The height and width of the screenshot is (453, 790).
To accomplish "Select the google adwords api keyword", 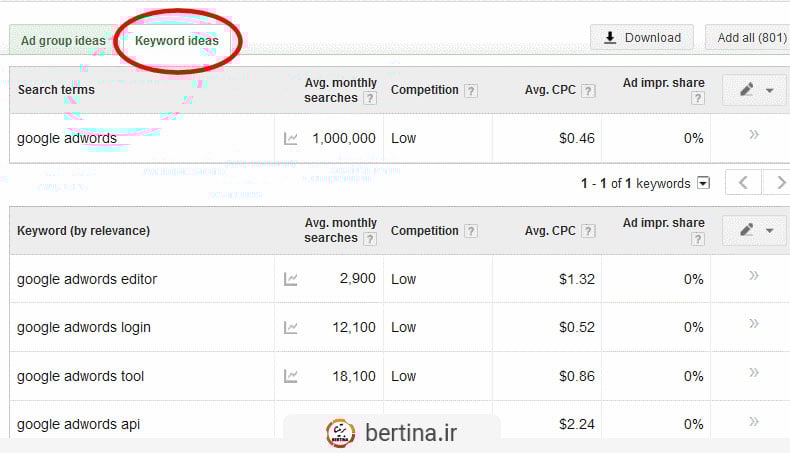I will point(79,424).
